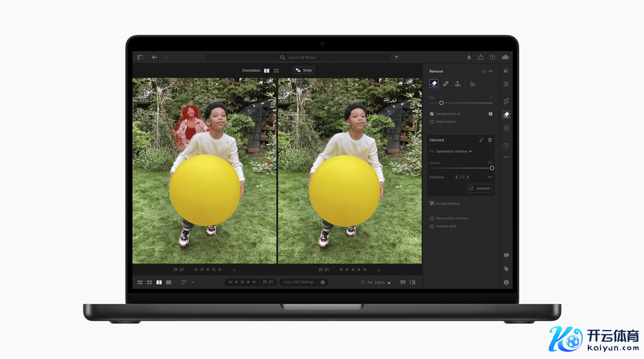The height and width of the screenshot is (359, 644).
Task: Open the cloud sync status icon
Action: pos(505,57)
